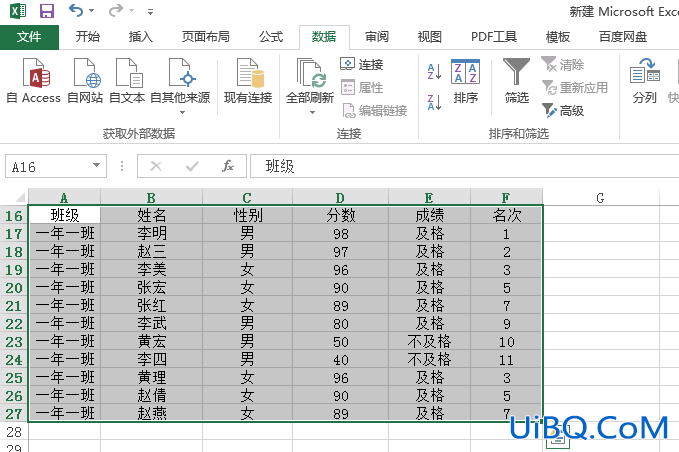Select row 23 header
Image resolution: width=679 pixels, height=452 pixels.
tap(14, 342)
